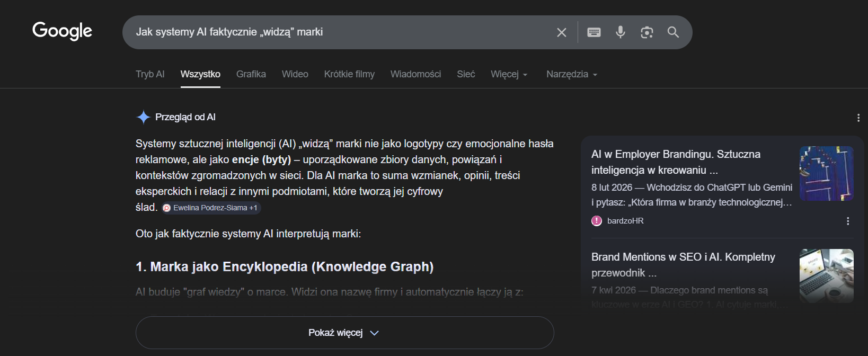Viewport: 868px width, 356px height.
Task: Switch to Tryb AI tab
Action: [150, 74]
